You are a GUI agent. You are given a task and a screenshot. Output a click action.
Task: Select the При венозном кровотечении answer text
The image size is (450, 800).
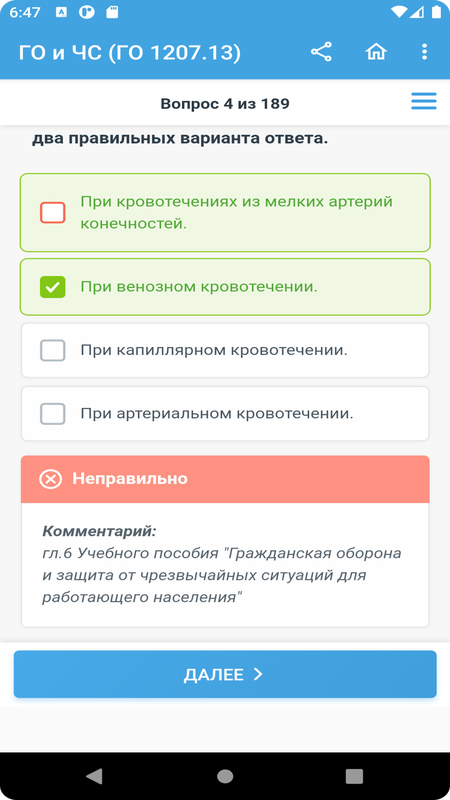point(199,287)
